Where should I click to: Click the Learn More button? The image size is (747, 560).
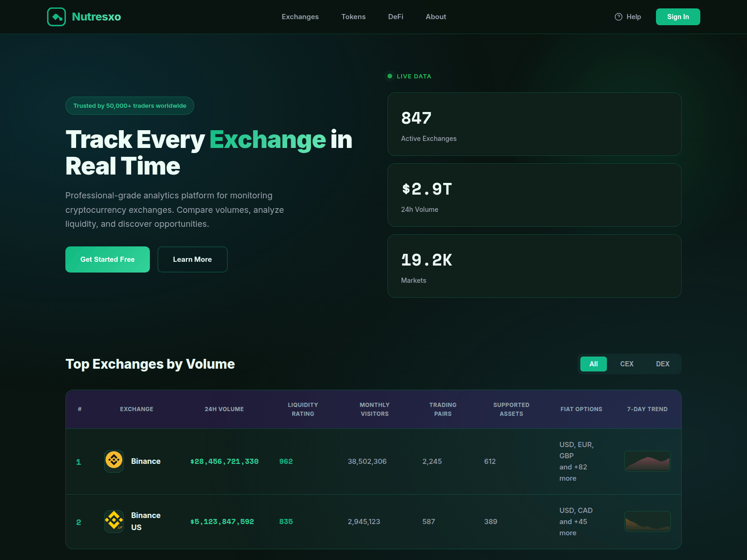pos(192,259)
